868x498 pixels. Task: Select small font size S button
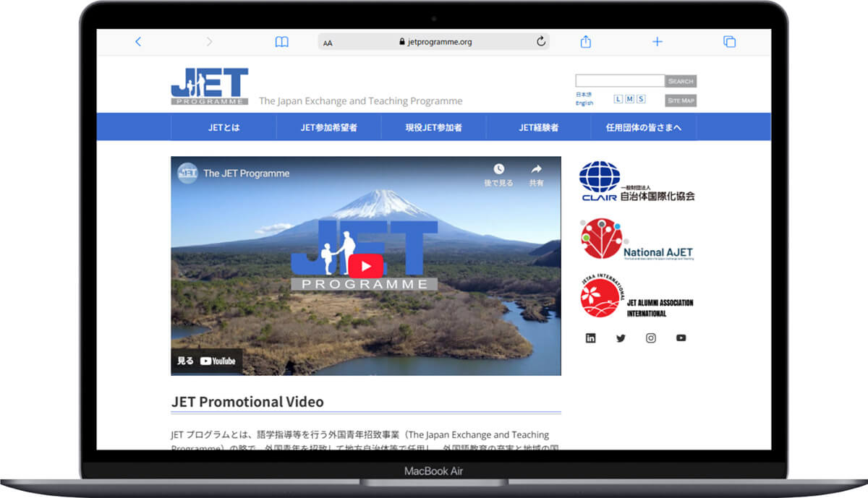(x=641, y=99)
